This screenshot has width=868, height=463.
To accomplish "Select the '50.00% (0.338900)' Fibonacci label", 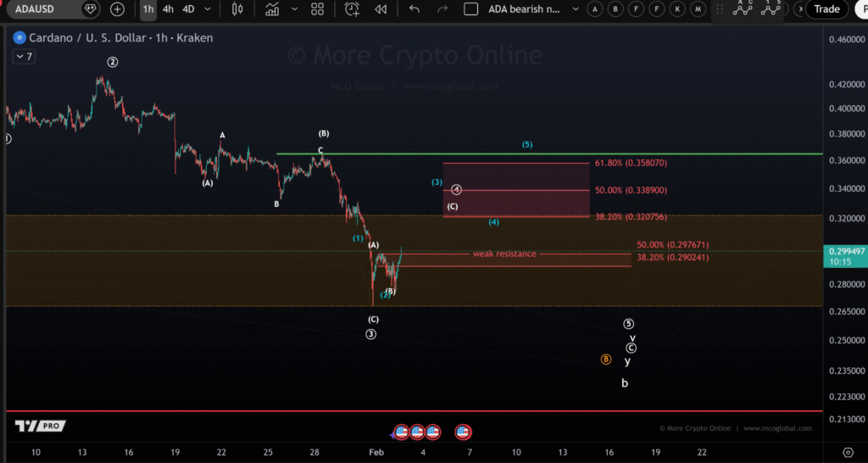I will click(631, 190).
